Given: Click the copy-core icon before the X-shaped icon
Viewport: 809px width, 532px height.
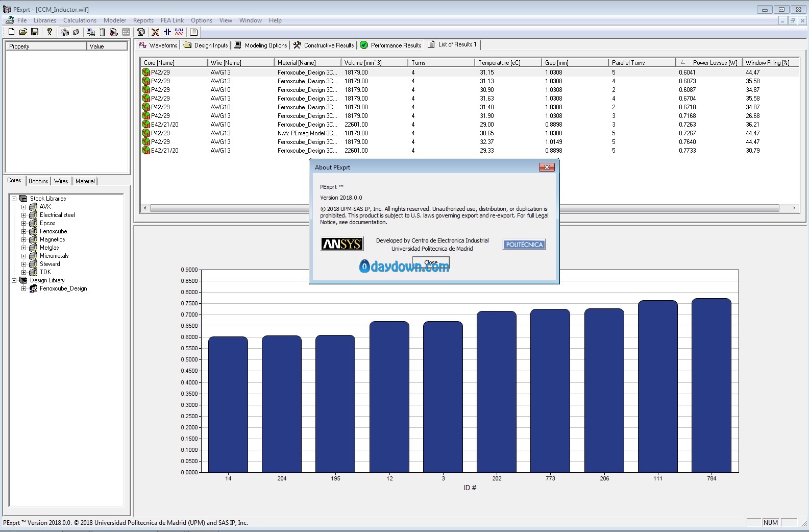Looking at the screenshot, I should click(x=141, y=32).
